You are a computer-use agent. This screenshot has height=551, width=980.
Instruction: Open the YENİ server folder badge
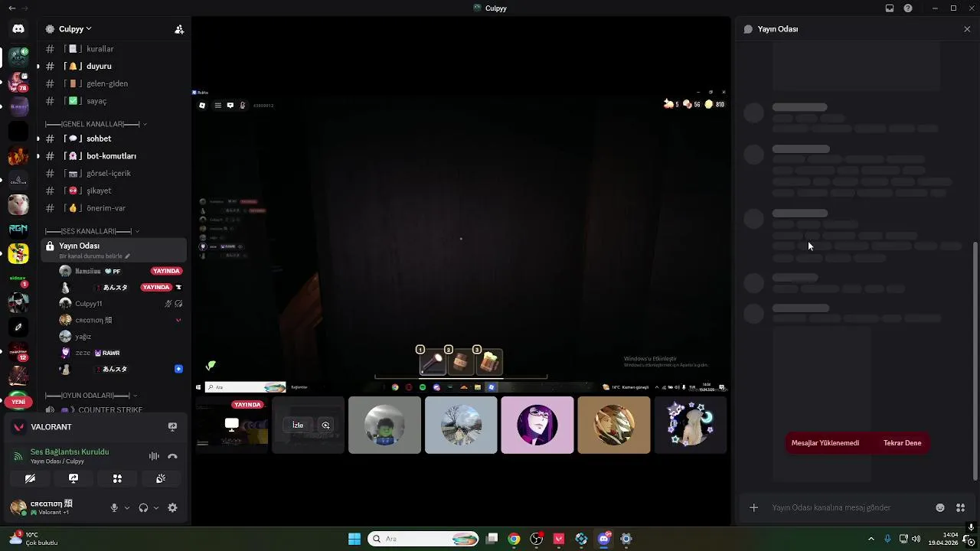[x=18, y=402]
